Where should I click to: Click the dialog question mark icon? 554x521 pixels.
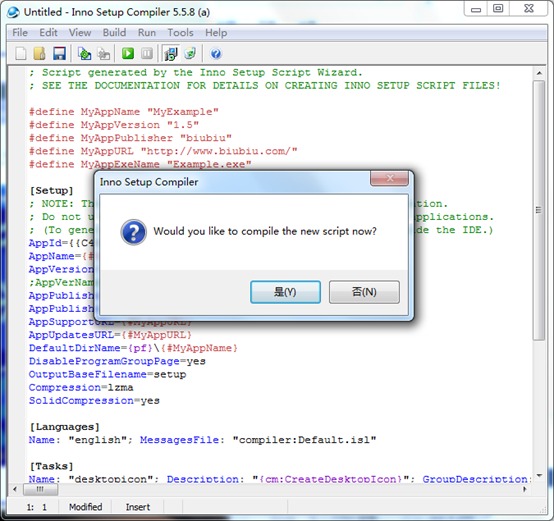click(x=134, y=232)
